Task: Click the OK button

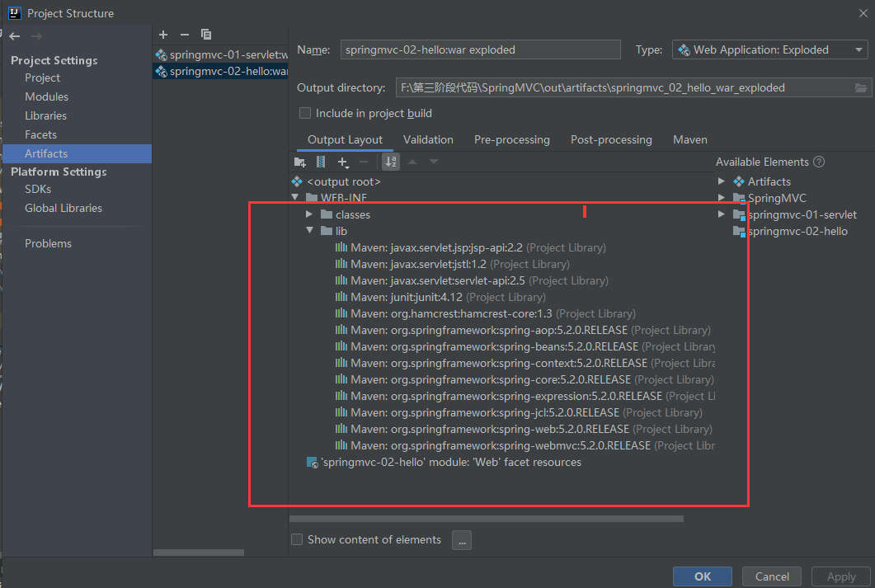Action: click(702, 576)
